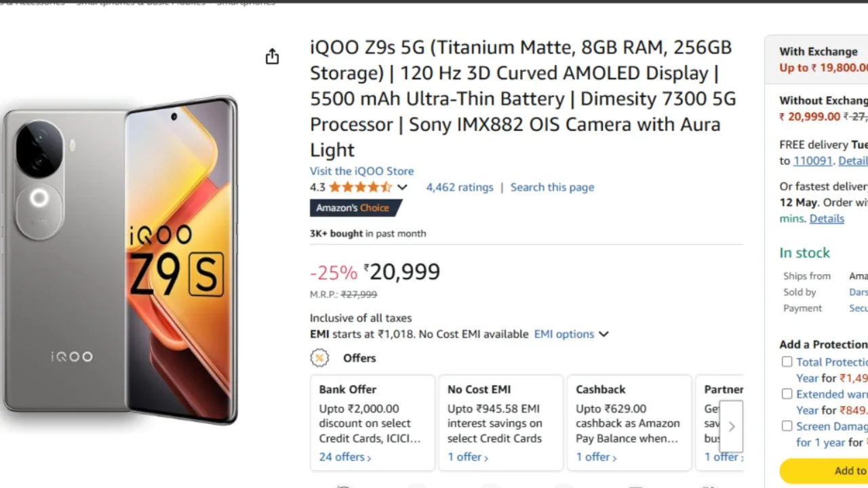Image resolution: width=868 pixels, height=488 pixels.
Task: Click the next arrow in offers carousel
Action: click(731, 426)
